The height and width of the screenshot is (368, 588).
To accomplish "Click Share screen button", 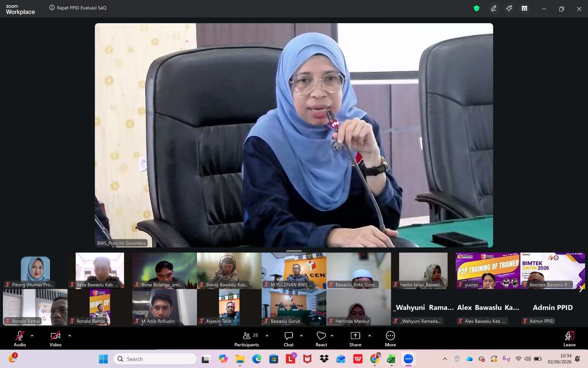I will click(x=355, y=339).
